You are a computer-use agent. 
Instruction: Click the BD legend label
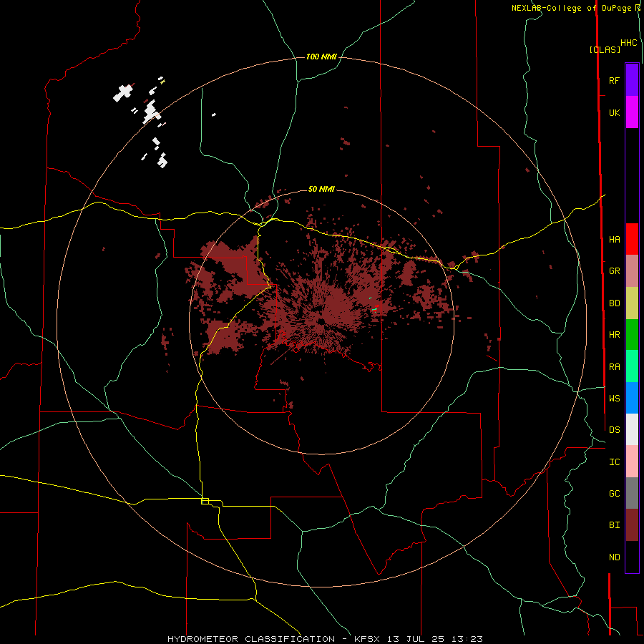[614, 303]
